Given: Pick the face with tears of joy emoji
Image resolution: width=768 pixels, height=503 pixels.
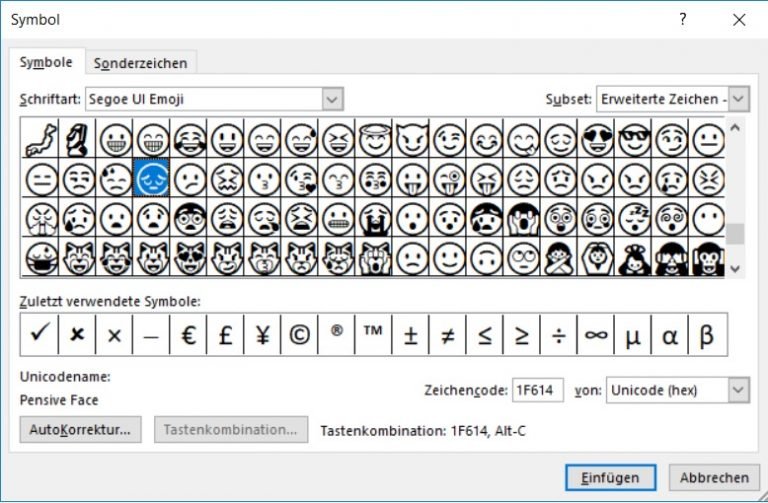Looking at the screenshot, I should (190, 139).
